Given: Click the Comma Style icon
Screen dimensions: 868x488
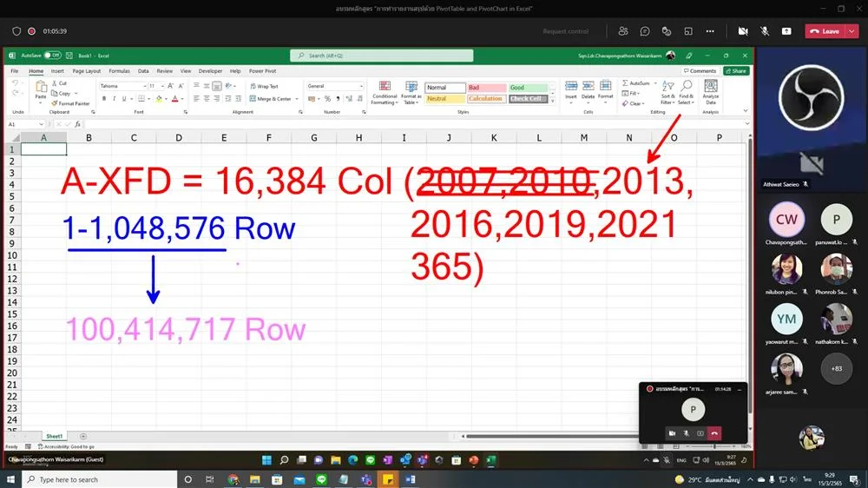Looking at the screenshot, I should coord(338,99).
